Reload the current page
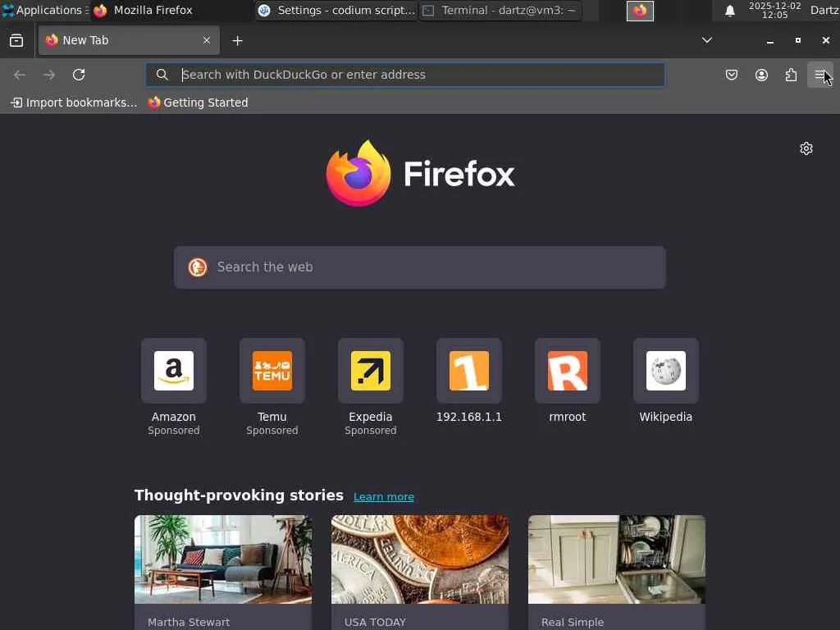Viewport: 840px width, 630px height. (79, 75)
